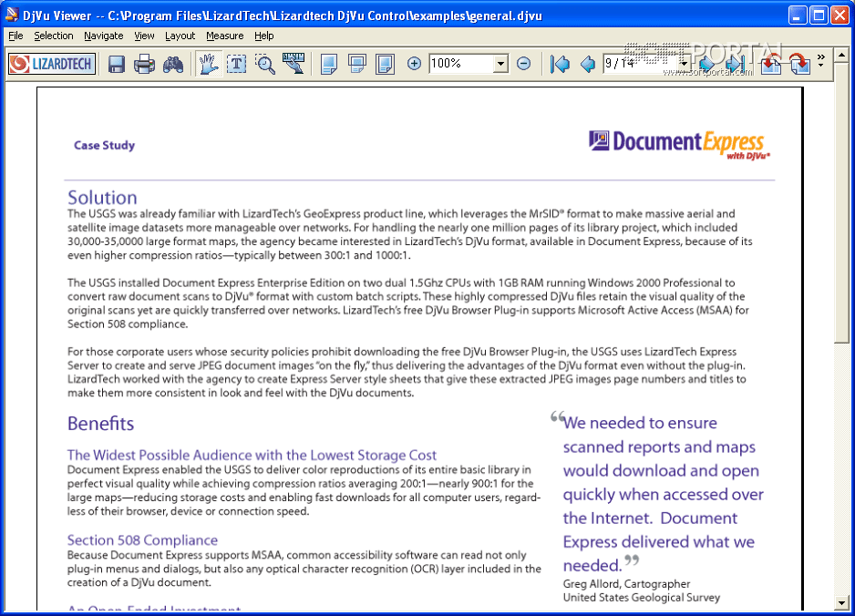Click the Document Express logo
Screen dimensions: 855x616
coord(679,145)
